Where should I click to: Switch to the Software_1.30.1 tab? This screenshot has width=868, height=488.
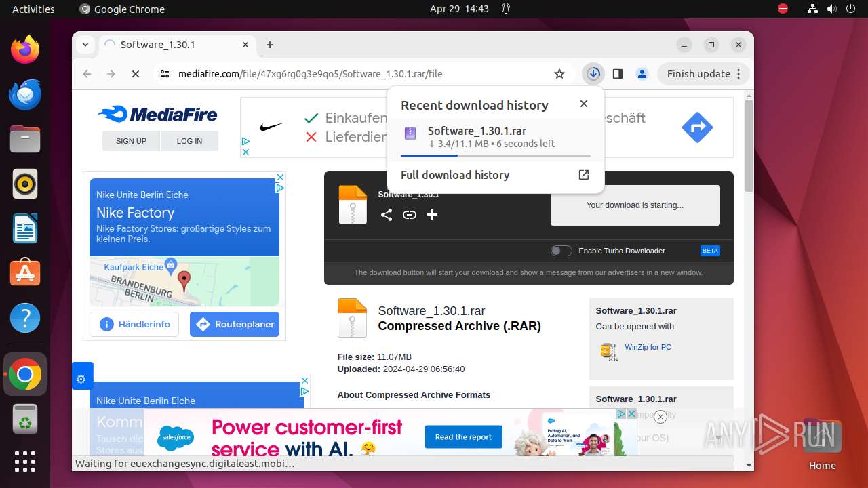tap(177, 45)
